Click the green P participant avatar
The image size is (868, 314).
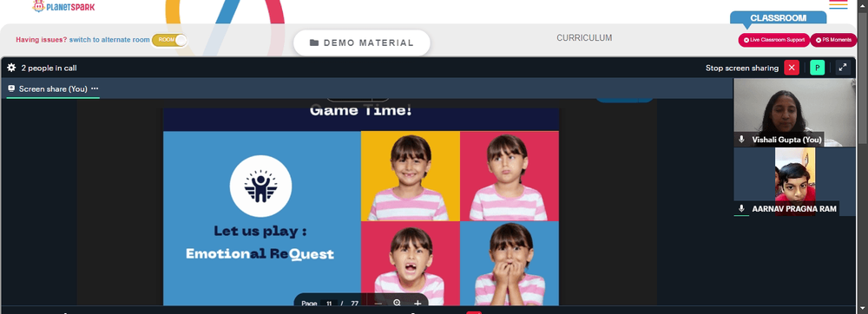tap(817, 68)
